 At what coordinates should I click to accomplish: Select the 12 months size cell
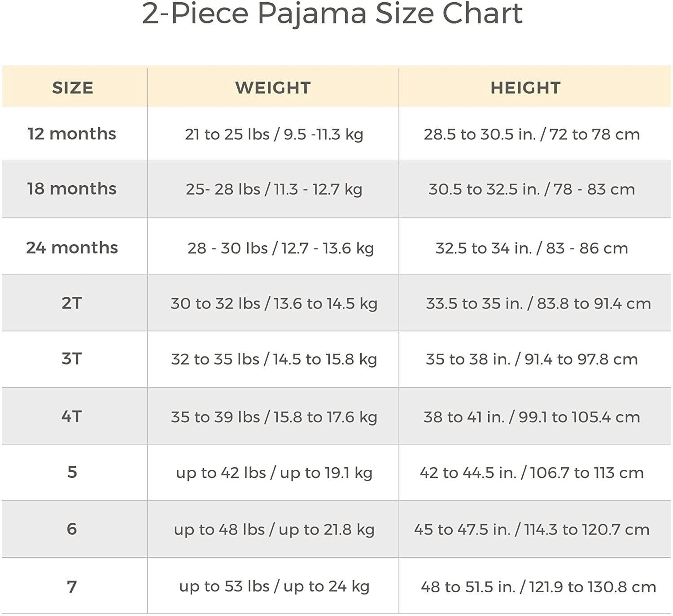[x=72, y=134]
